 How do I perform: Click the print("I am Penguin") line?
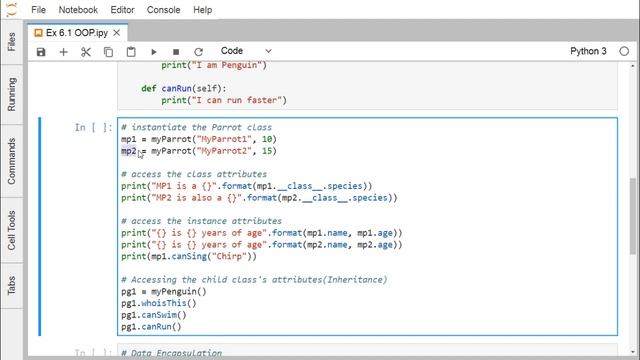tap(214, 65)
